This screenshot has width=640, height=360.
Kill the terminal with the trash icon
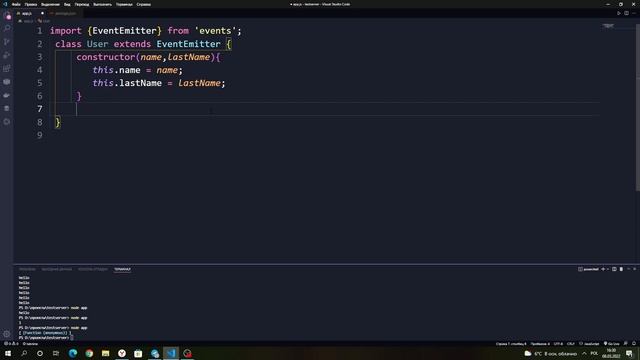click(x=621, y=269)
